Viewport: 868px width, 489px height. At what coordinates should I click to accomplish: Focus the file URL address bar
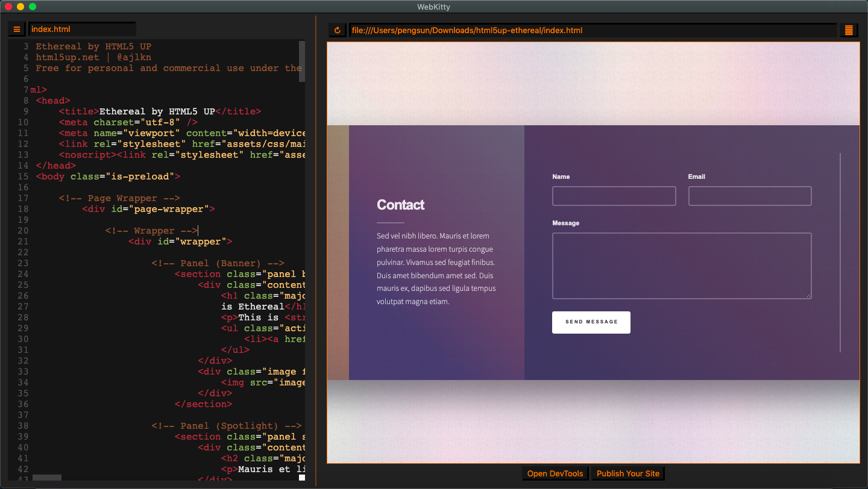593,30
